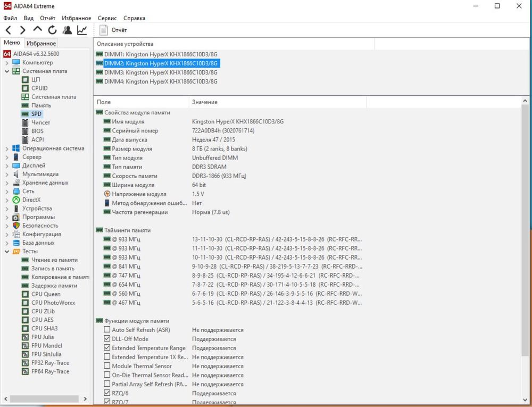
Task: Toggle the On-Die Thermal Sensor Read... checkbox
Action: [107, 375]
